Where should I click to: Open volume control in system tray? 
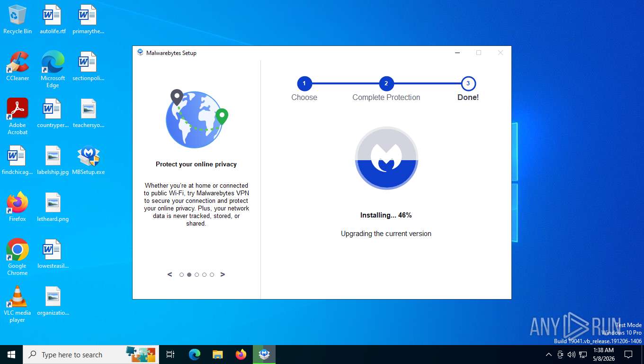click(x=571, y=355)
